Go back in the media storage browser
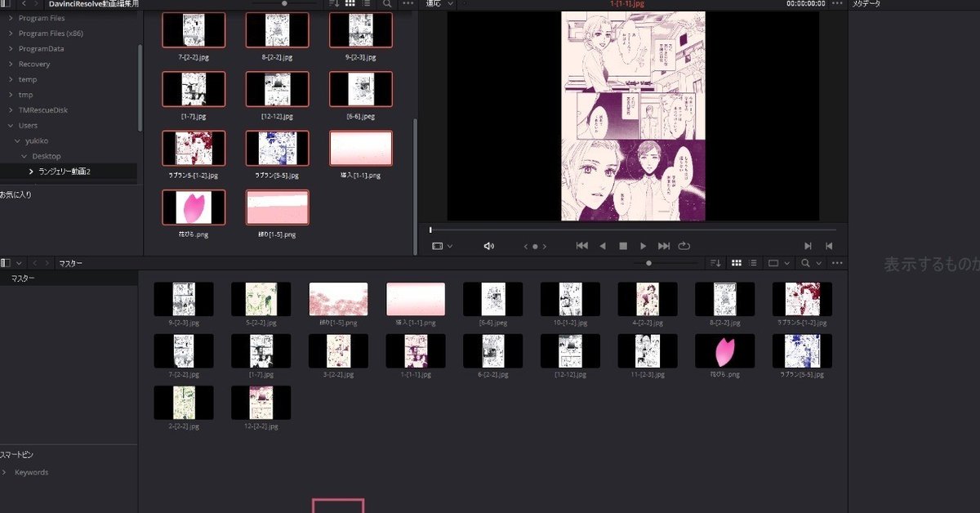This screenshot has height=513, width=980. point(24,4)
